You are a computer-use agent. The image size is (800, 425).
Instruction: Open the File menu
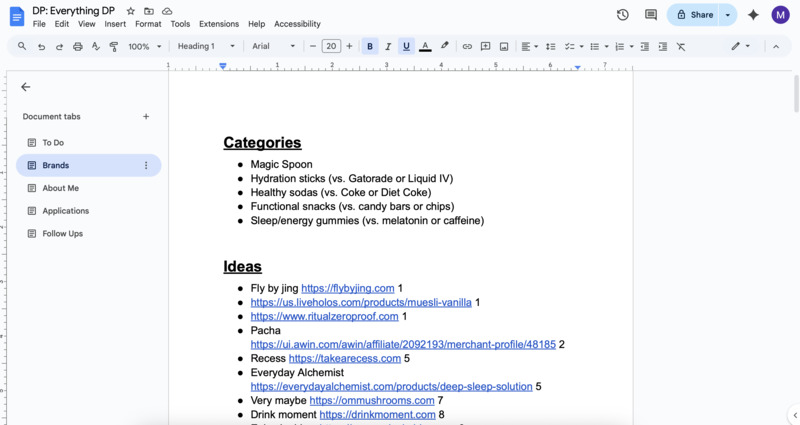39,24
